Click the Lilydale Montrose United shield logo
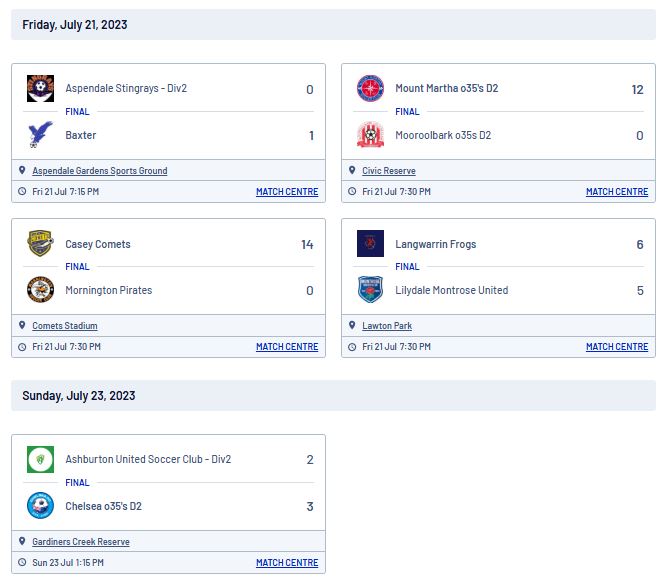666x582 pixels. 370,290
